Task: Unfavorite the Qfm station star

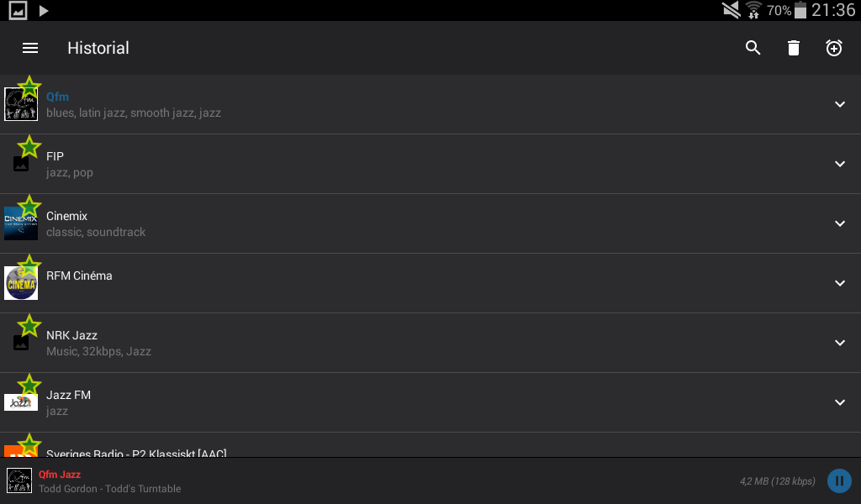Action: (29, 85)
